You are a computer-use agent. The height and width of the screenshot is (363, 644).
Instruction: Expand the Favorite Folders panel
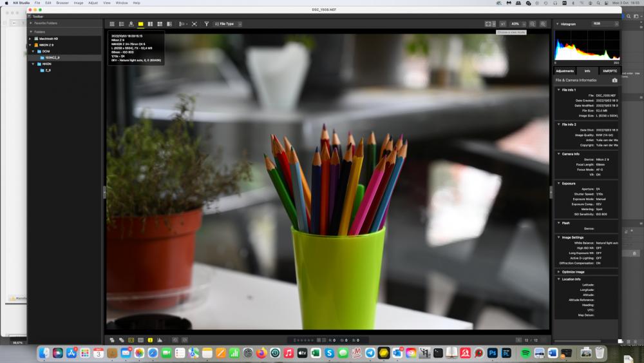pyautogui.click(x=31, y=23)
